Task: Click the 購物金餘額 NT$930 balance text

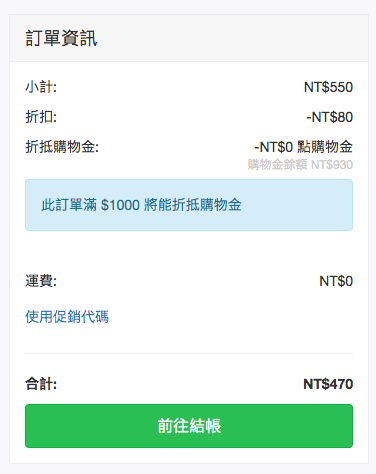Action: coord(300,165)
